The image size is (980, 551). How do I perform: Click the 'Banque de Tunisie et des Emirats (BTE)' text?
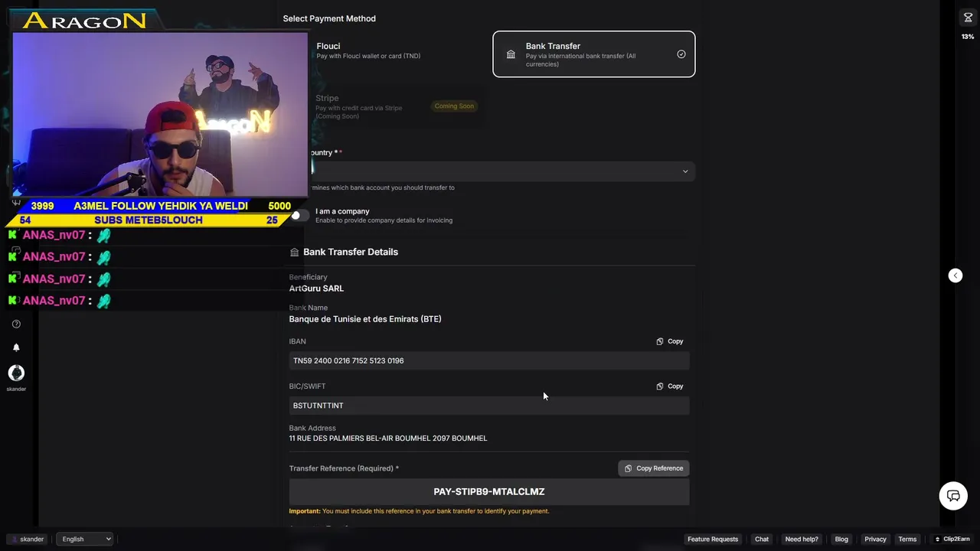[365, 319]
